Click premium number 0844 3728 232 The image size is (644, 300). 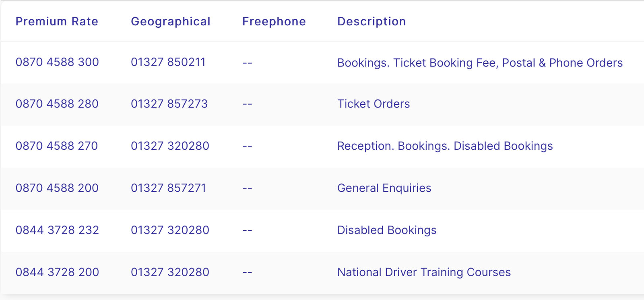[x=57, y=230]
